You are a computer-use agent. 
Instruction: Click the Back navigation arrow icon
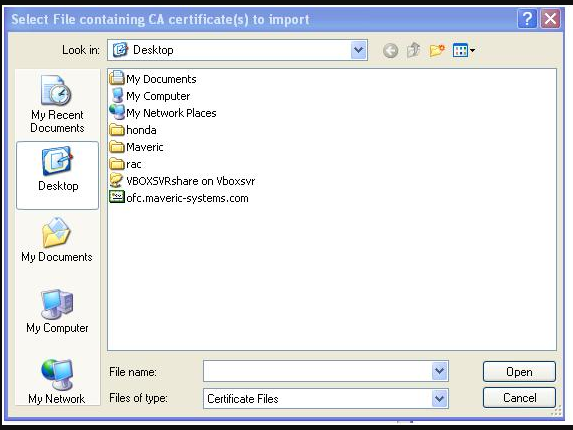[390, 50]
